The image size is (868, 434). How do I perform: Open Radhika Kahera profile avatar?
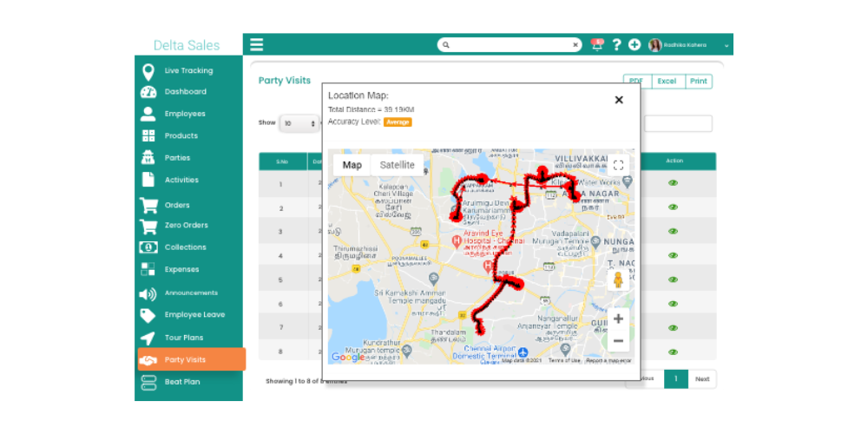[x=654, y=45]
